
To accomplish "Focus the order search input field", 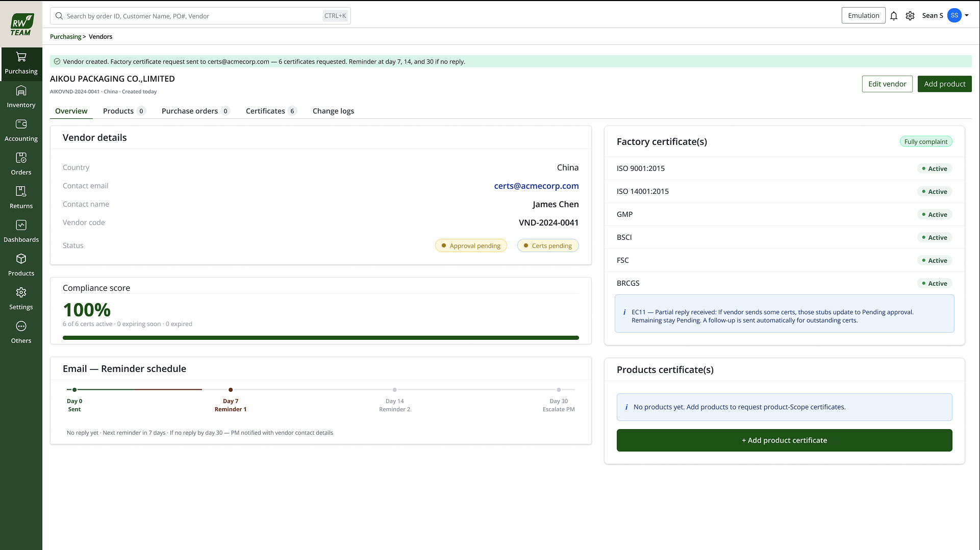I will click(x=200, y=16).
